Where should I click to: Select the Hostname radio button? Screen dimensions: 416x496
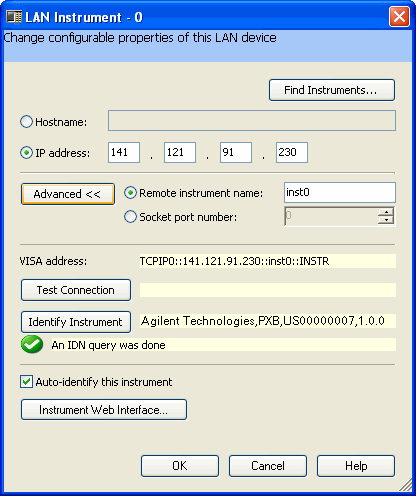coord(26,122)
